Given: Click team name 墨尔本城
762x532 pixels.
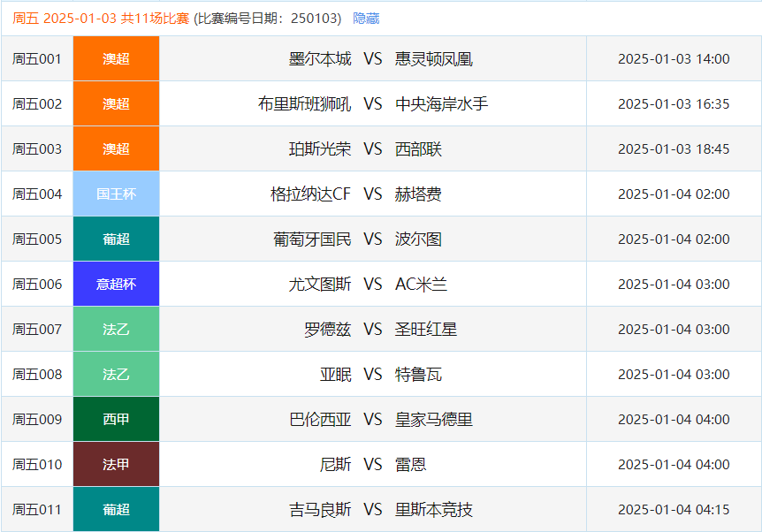Looking at the screenshot, I should pos(320,59).
